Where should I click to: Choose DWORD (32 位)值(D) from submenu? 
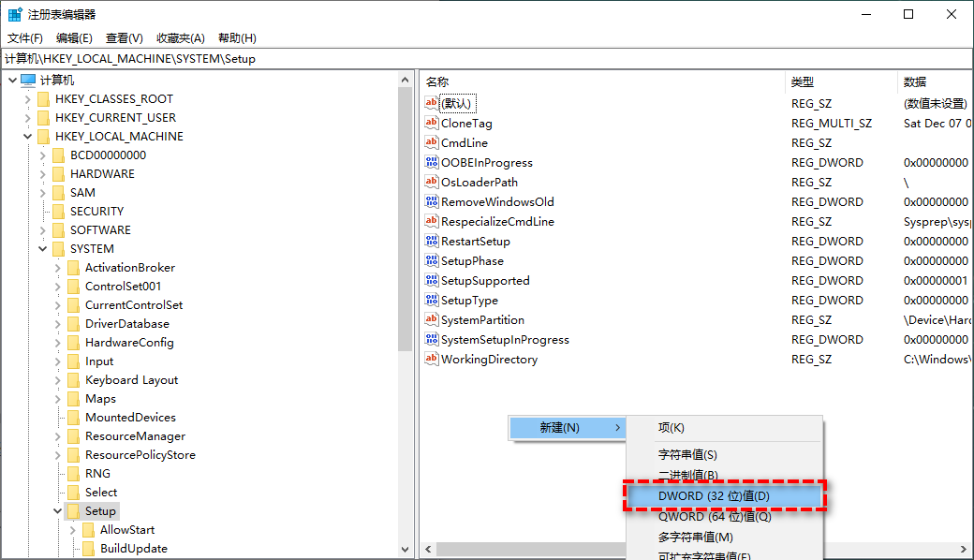pyautogui.click(x=714, y=495)
